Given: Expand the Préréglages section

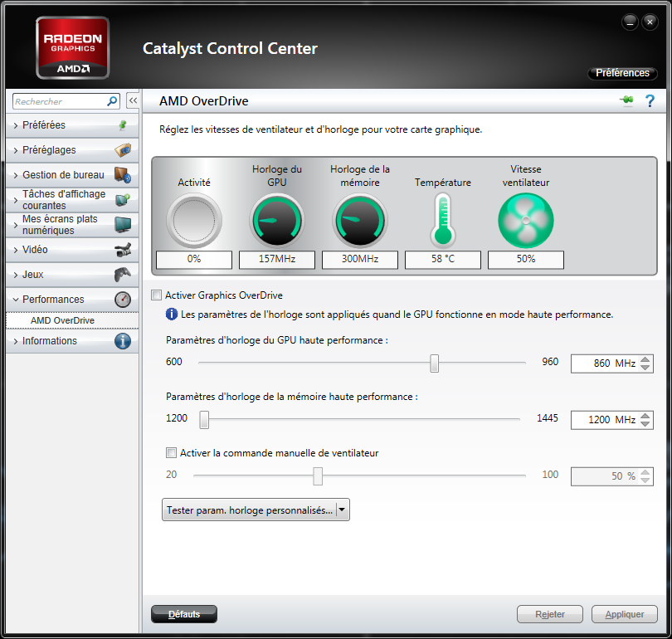Looking at the screenshot, I should pyautogui.click(x=50, y=150).
